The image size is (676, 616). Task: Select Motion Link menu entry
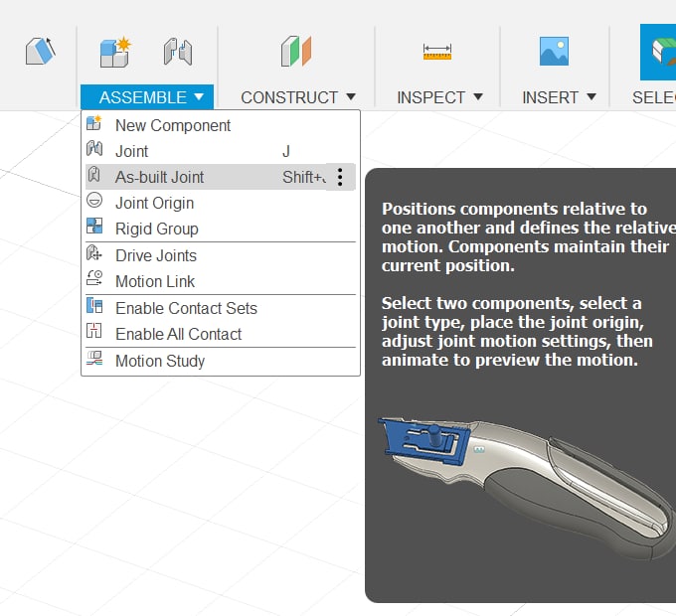click(x=221, y=281)
